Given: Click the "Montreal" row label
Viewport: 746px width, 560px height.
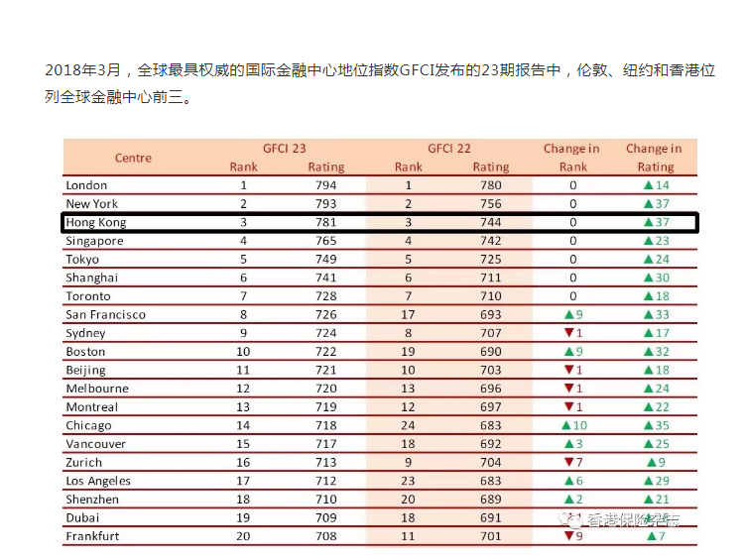Looking at the screenshot, I should click(x=92, y=407).
